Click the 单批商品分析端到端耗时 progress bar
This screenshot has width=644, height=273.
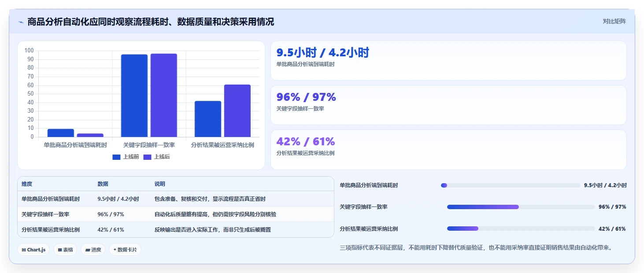(511, 185)
